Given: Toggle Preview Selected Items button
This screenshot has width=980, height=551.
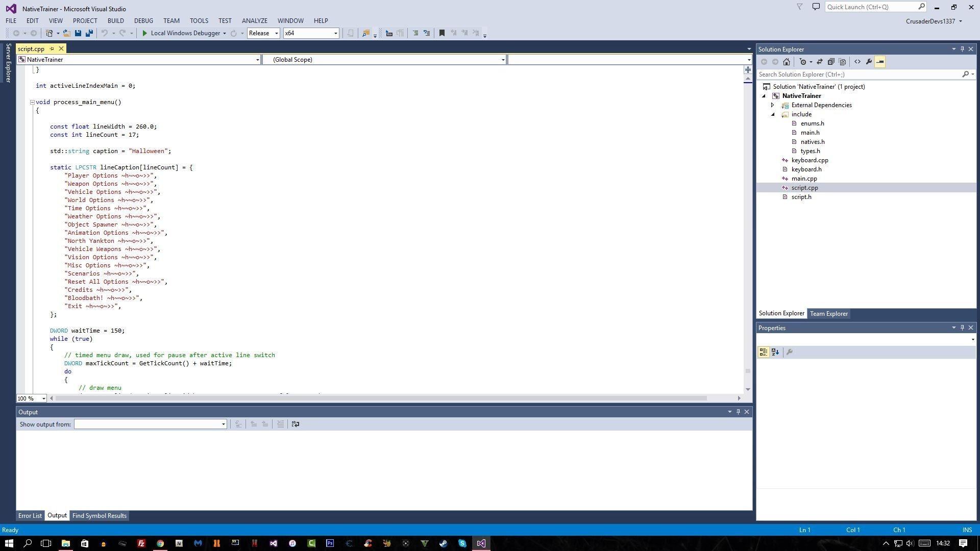Looking at the screenshot, I should point(880,62).
